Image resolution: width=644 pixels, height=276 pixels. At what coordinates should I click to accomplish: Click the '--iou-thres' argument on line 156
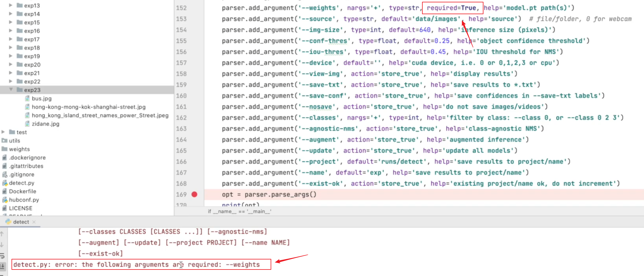point(323,52)
